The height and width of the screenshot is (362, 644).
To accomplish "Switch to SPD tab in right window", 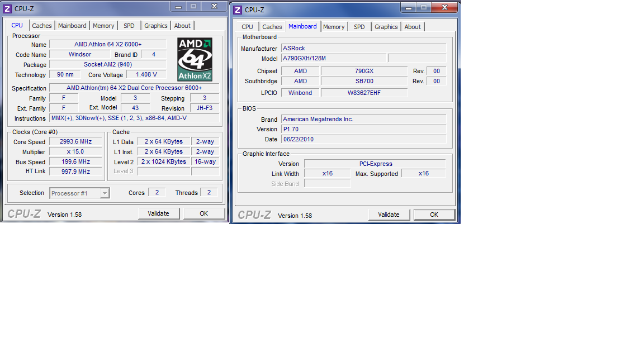I will (359, 27).
